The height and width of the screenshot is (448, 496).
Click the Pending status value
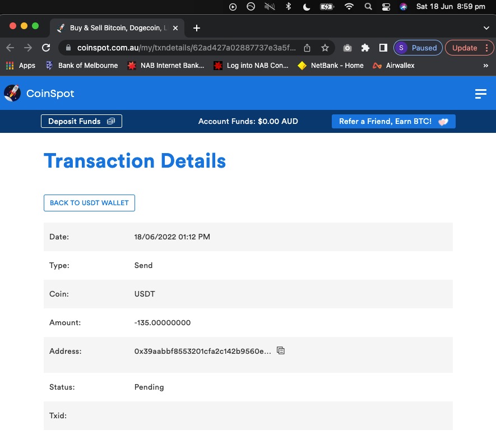(149, 387)
